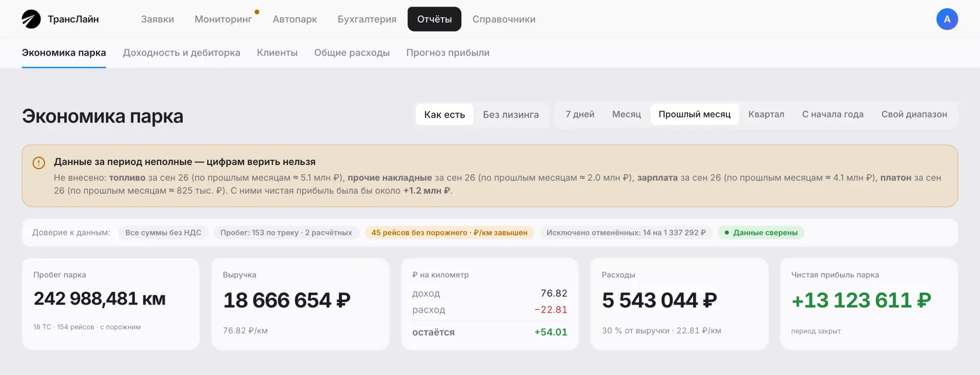Click the 'расход' value −22.81
The height and width of the screenshot is (375, 980).
click(551, 310)
